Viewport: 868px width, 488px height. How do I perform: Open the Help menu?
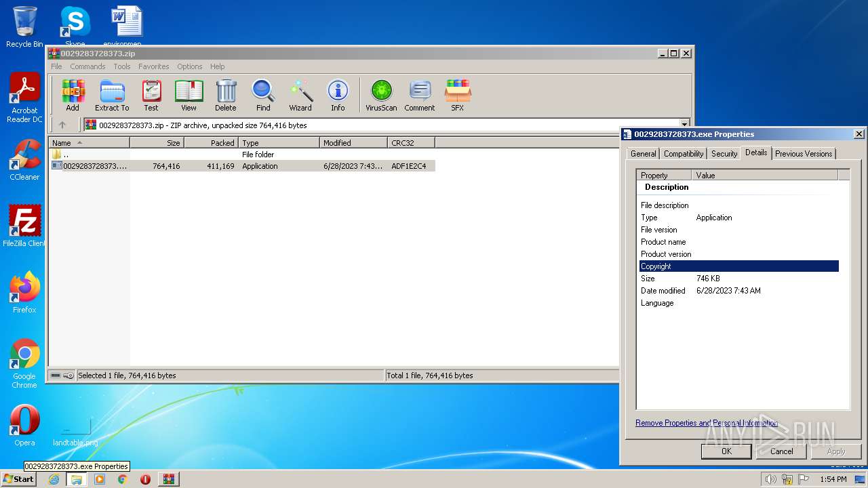click(217, 66)
